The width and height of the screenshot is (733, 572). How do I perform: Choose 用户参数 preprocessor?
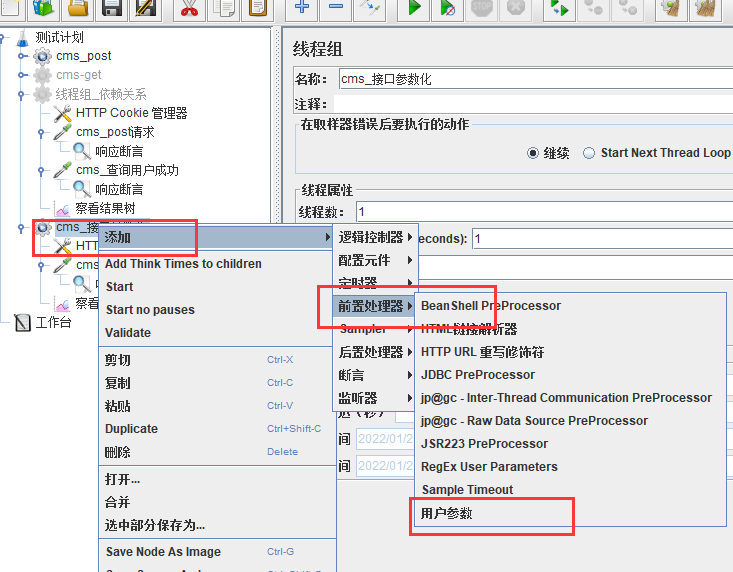[x=570, y=513]
